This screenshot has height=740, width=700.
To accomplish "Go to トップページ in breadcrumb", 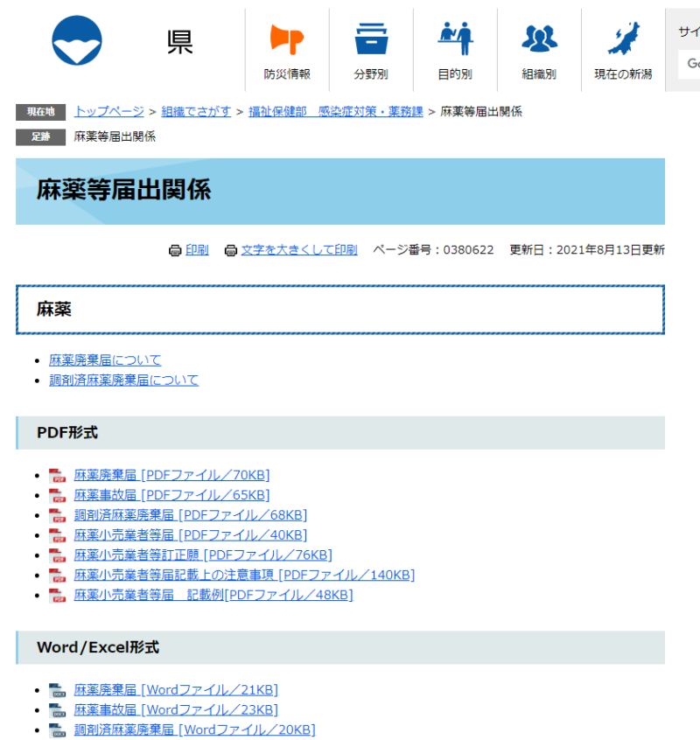I will 109,112.
